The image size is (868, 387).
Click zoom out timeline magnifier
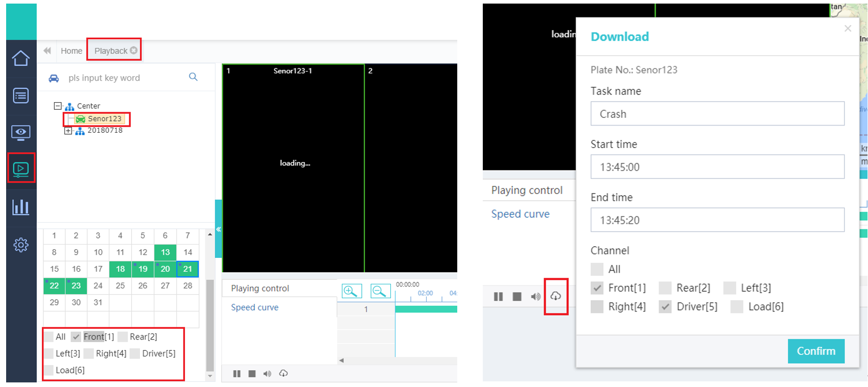click(x=380, y=291)
